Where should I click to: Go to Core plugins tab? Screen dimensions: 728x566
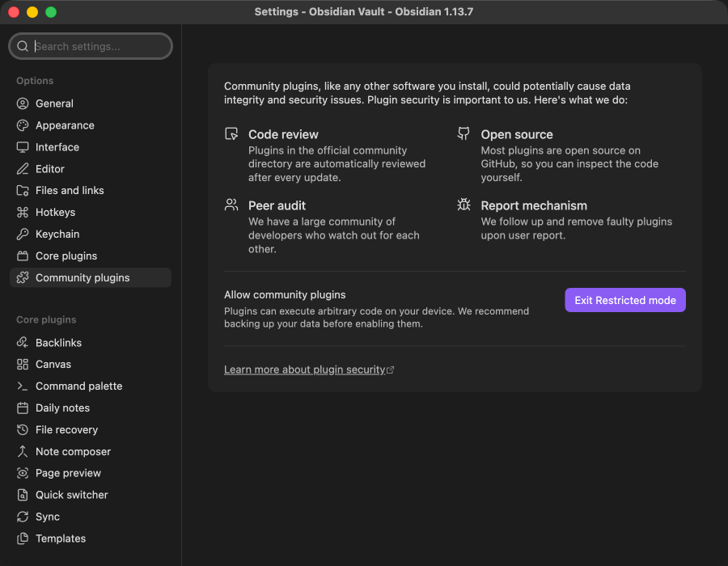(x=91, y=256)
